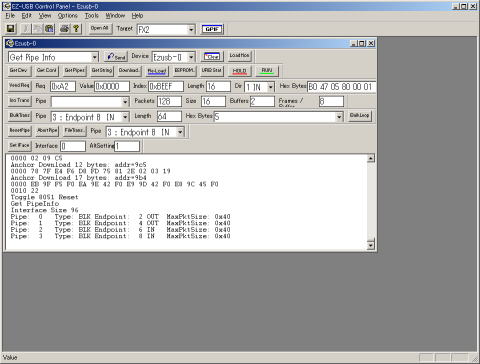Click the Re-Load button
This screenshot has height=364, width=480.
pyautogui.click(x=157, y=71)
